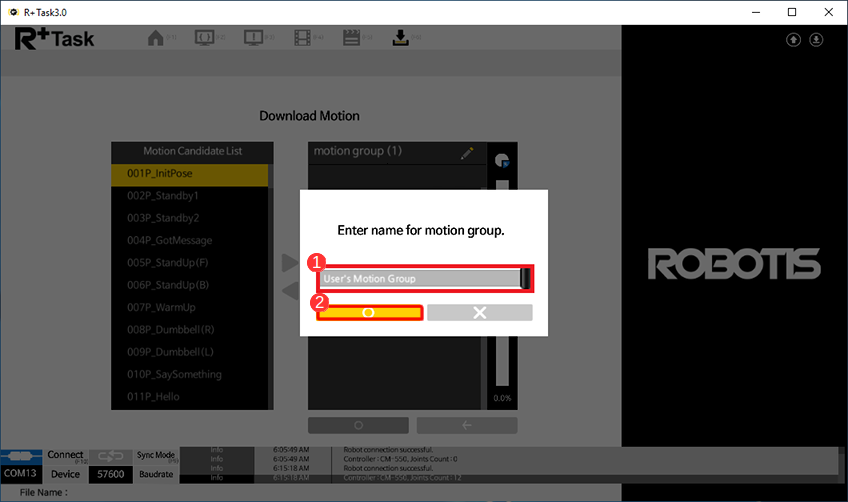Open the Download toolbar icon with down arrow
This screenshot has width=848, height=502.
click(400, 38)
